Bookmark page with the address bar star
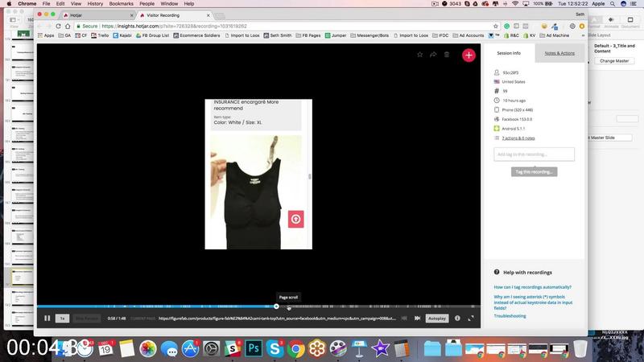The width and height of the screenshot is (644, 362). pyautogui.click(x=496, y=26)
